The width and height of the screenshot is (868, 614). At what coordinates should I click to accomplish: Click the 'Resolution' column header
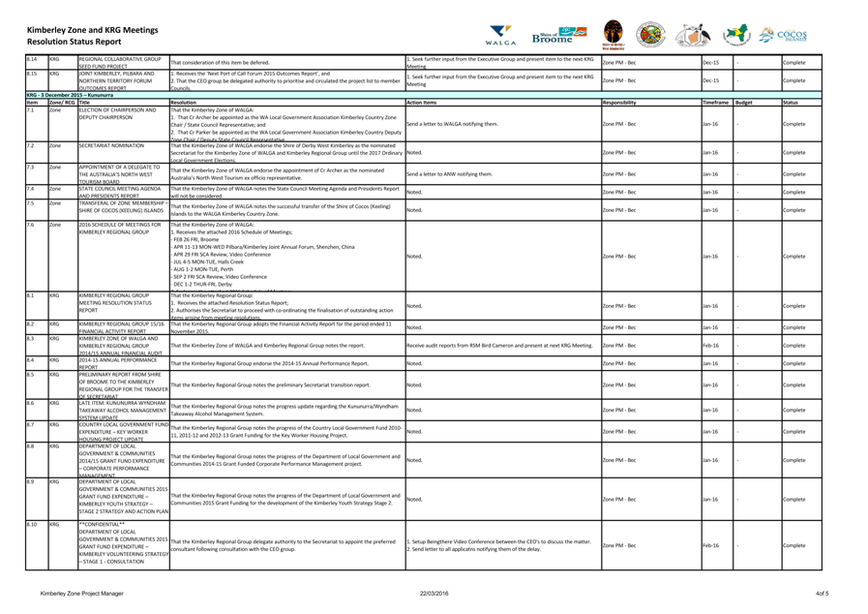tap(183, 103)
